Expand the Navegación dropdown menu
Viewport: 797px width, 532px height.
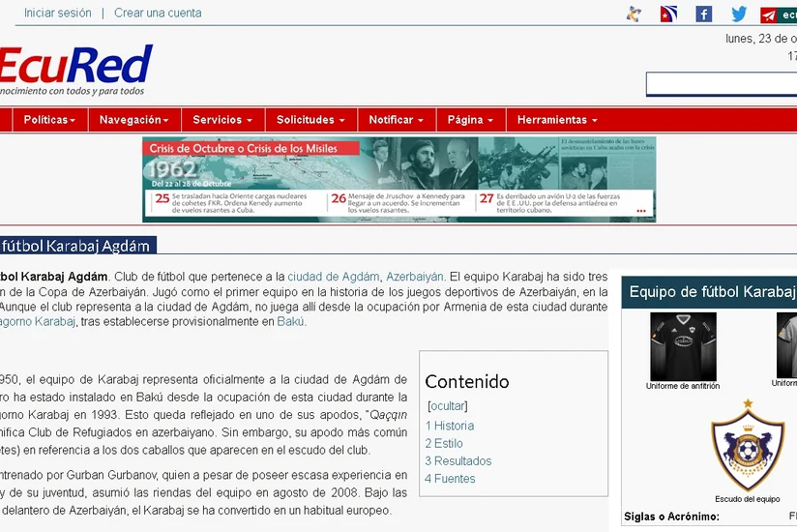[x=134, y=120]
